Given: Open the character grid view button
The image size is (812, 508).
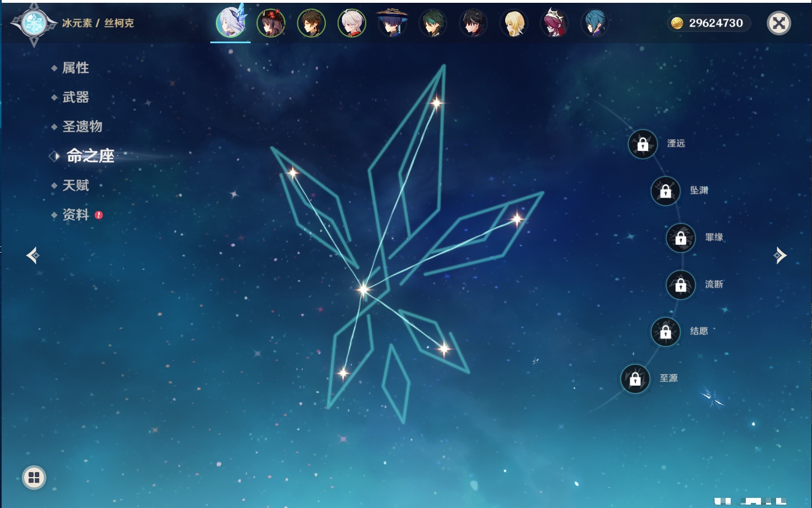Looking at the screenshot, I should tap(34, 478).
